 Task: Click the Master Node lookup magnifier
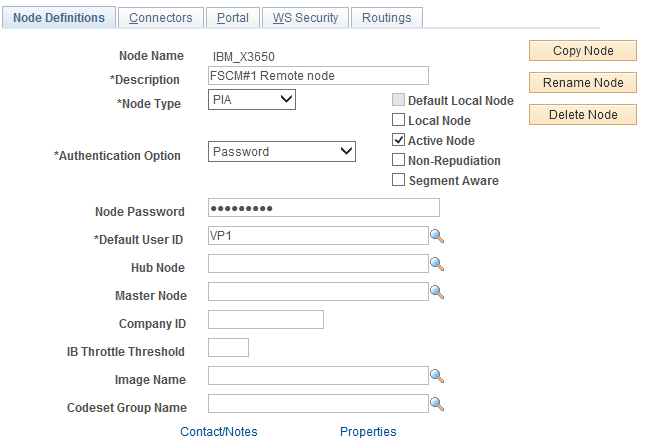pyautogui.click(x=436, y=292)
